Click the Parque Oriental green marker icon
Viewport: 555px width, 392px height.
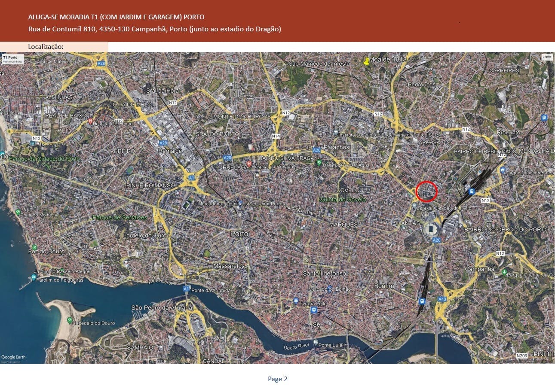point(504,272)
